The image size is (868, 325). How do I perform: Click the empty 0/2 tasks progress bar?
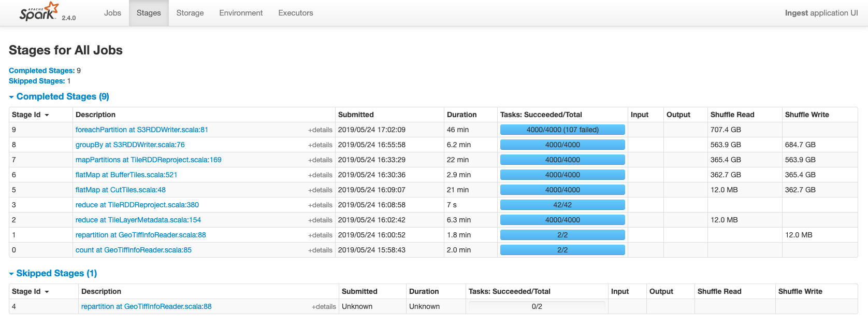coord(537,306)
